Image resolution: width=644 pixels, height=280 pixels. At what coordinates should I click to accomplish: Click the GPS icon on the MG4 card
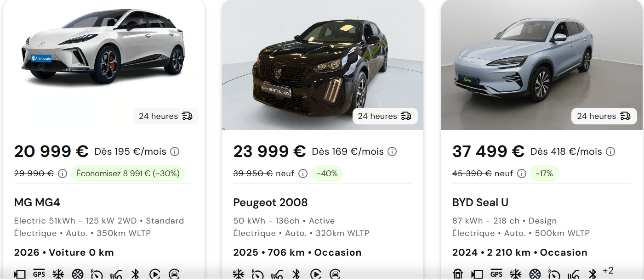[39, 274]
